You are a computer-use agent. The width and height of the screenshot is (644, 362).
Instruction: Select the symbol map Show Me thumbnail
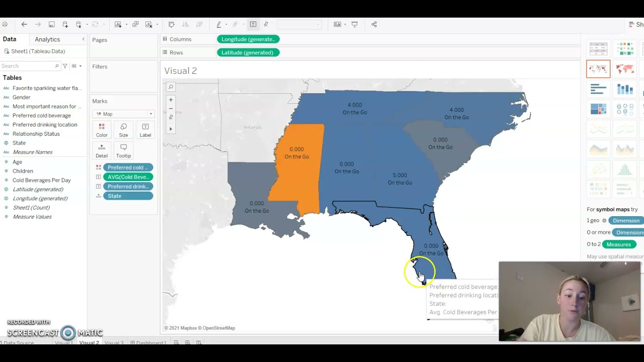coord(598,69)
